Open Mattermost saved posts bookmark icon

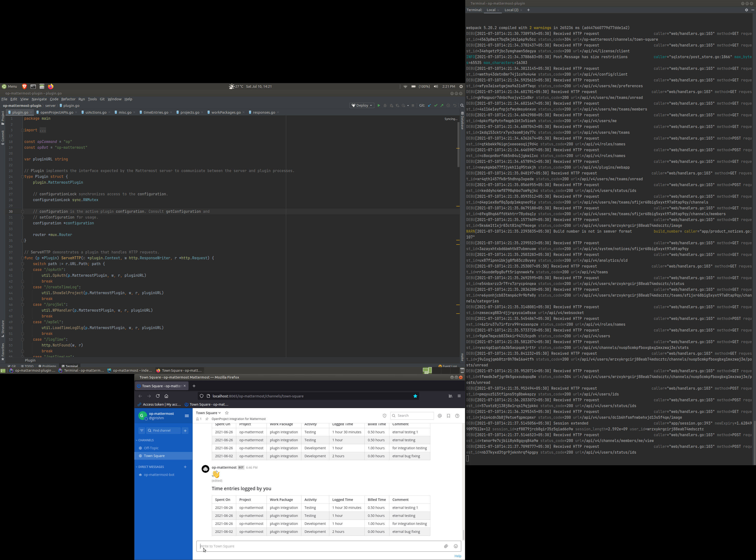coord(449,416)
